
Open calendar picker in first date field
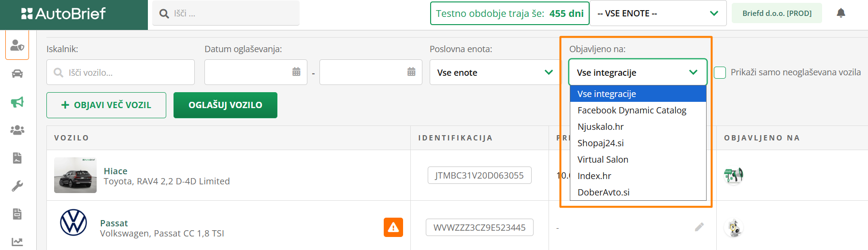(296, 72)
